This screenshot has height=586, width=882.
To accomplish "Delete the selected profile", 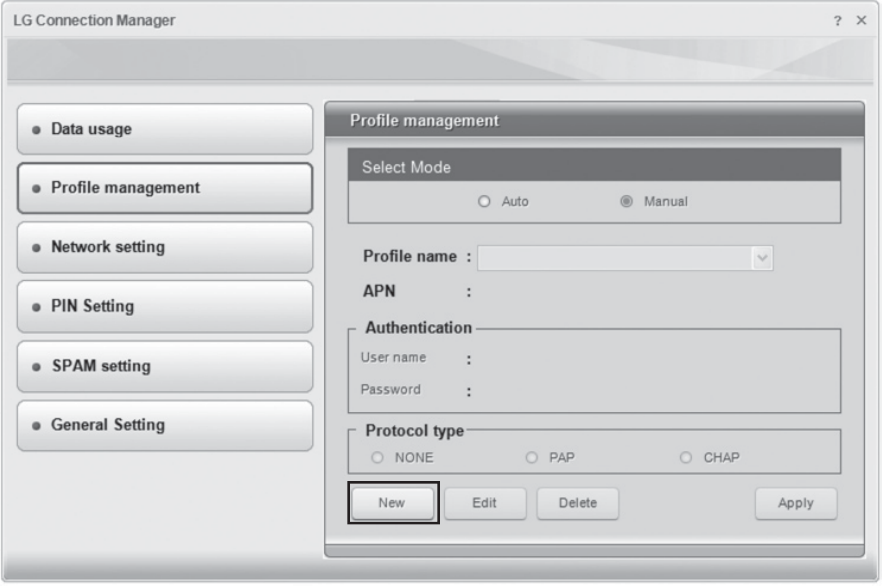I will click(578, 503).
